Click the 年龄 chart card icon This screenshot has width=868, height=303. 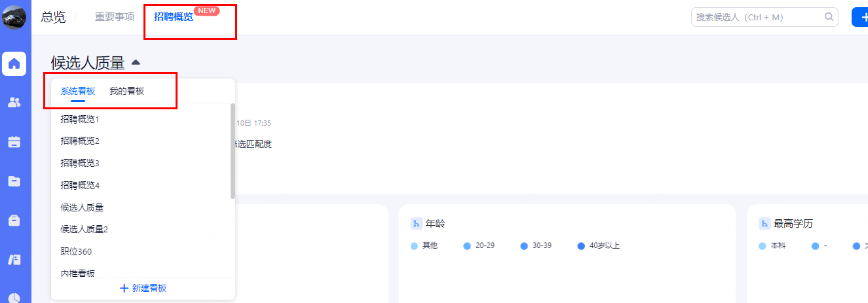pyautogui.click(x=416, y=224)
